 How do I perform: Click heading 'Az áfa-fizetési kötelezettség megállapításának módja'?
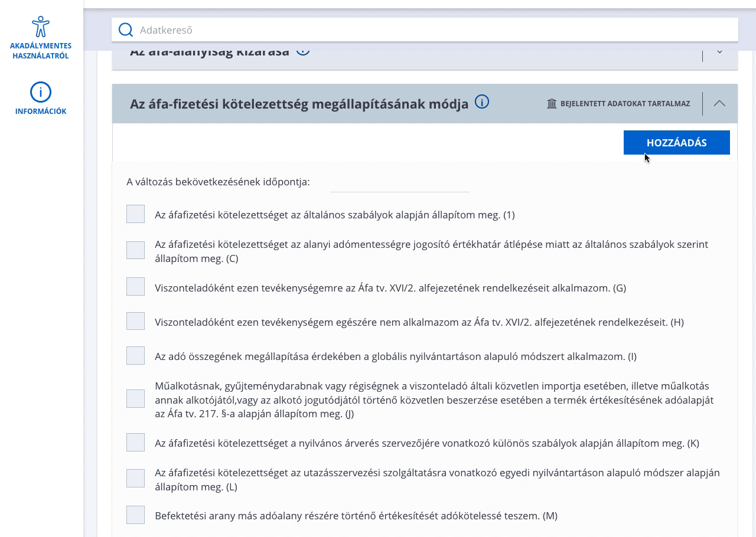299,104
